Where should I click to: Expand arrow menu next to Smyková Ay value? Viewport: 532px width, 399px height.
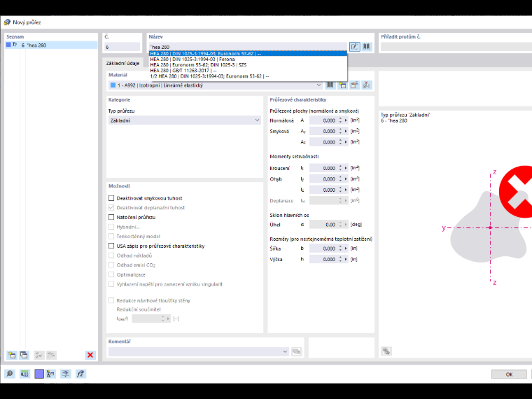point(346,132)
